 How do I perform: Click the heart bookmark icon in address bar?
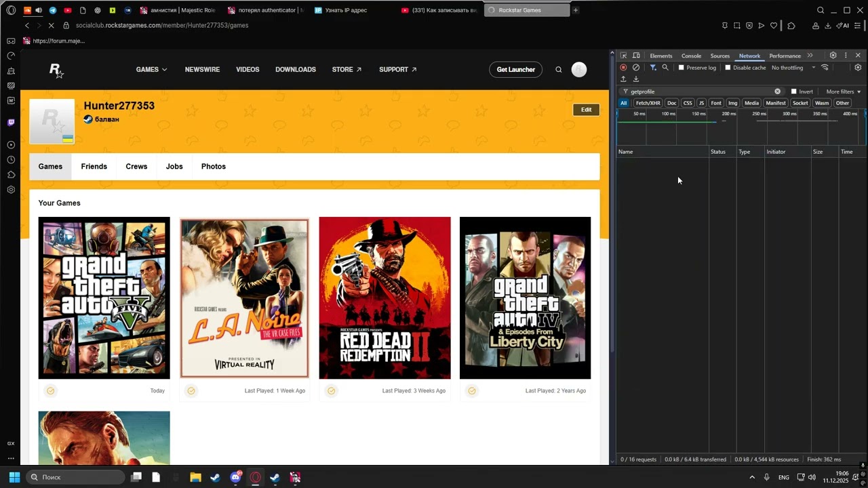[774, 26]
